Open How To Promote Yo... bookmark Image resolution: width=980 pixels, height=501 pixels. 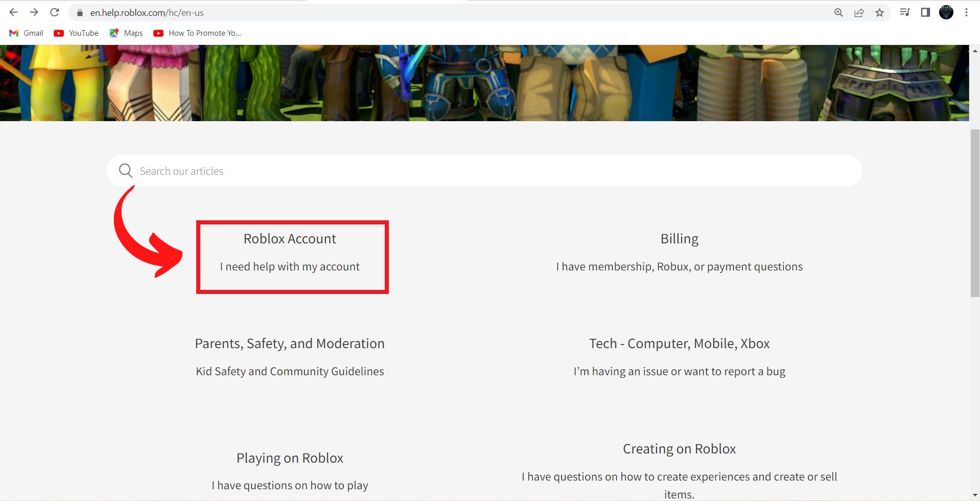[x=197, y=33]
